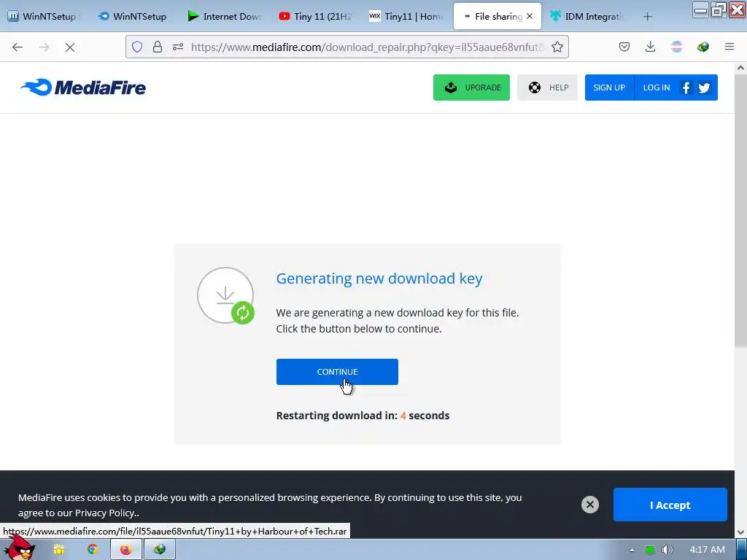Image resolution: width=747 pixels, height=560 pixels.
Task: Open the Firefox downloads panel
Action: click(x=650, y=47)
